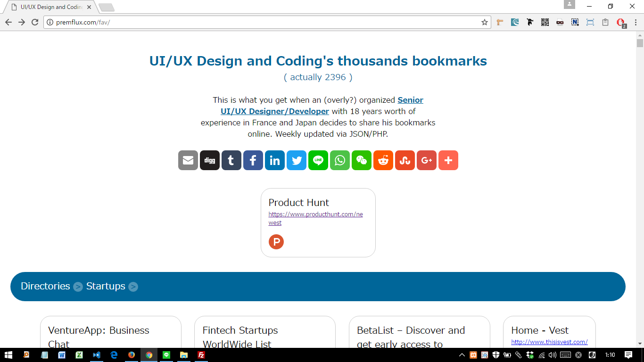Share the page on LinkedIn
This screenshot has height=362, width=644.
coord(275,160)
